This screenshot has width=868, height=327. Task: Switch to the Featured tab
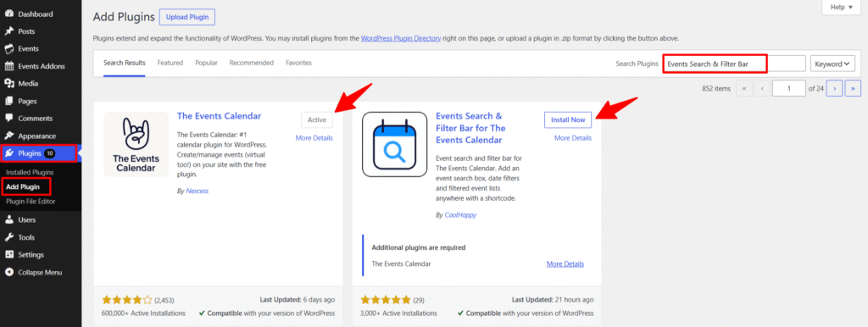170,63
